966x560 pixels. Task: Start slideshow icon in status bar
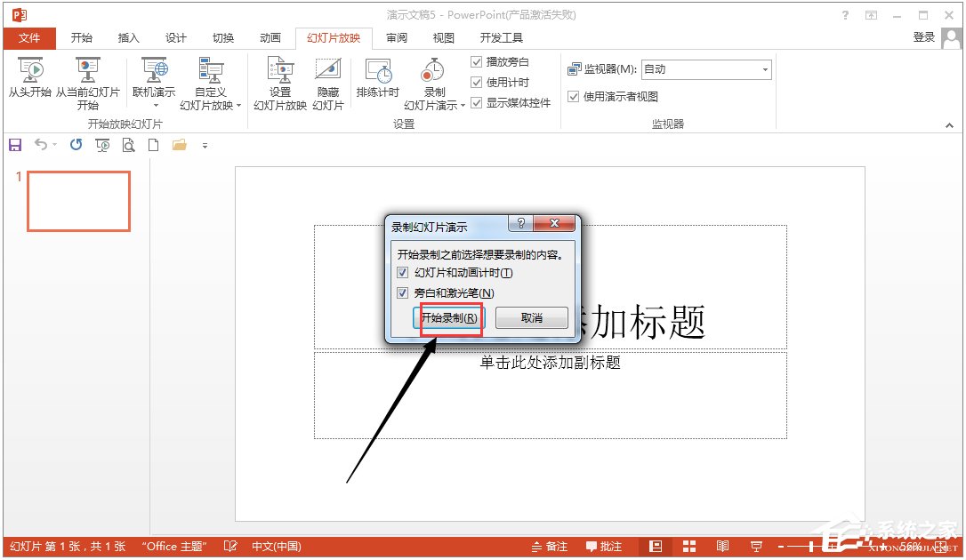(756, 547)
